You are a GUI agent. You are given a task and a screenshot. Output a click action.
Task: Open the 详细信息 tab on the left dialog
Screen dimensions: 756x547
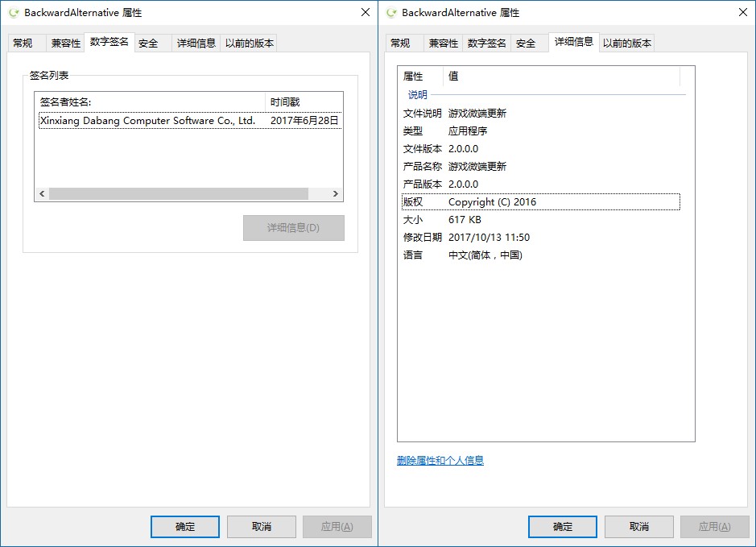[x=197, y=43]
